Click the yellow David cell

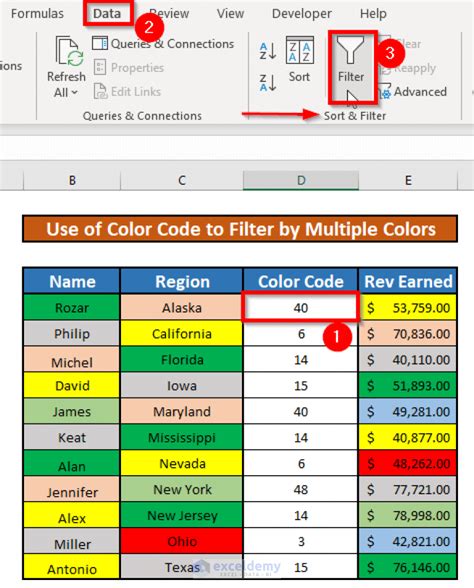[72, 385]
